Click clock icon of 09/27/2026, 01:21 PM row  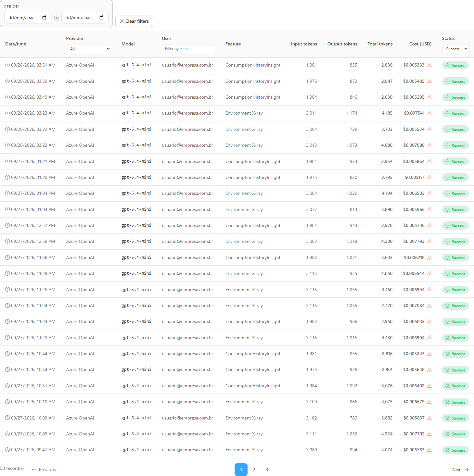tap(7, 161)
